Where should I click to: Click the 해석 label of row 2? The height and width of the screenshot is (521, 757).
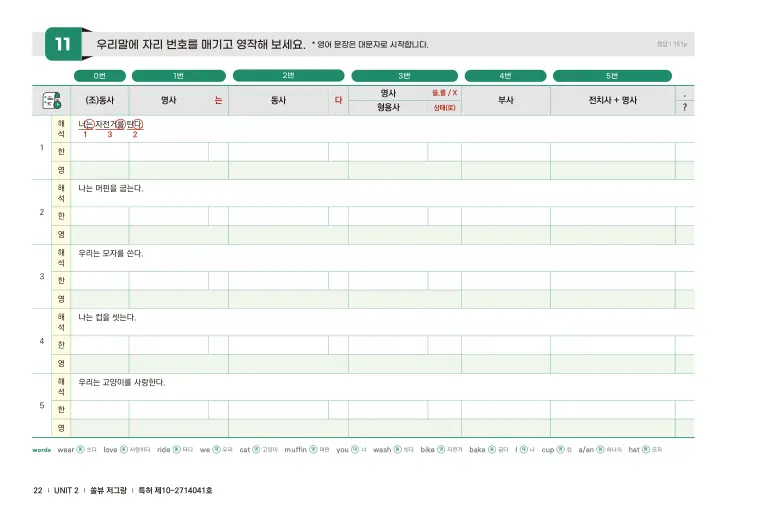(61, 193)
